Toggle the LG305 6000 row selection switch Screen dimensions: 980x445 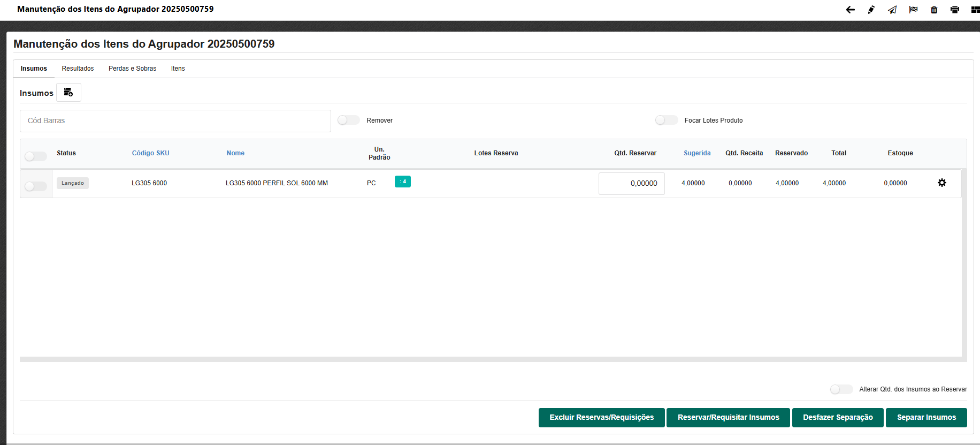tap(36, 186)
